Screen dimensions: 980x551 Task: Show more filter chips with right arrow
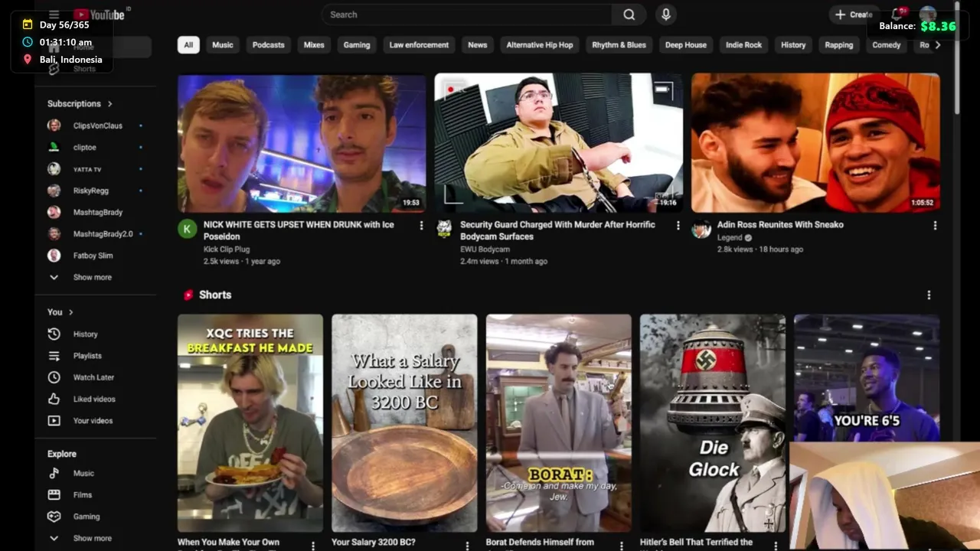pos(938,45)
